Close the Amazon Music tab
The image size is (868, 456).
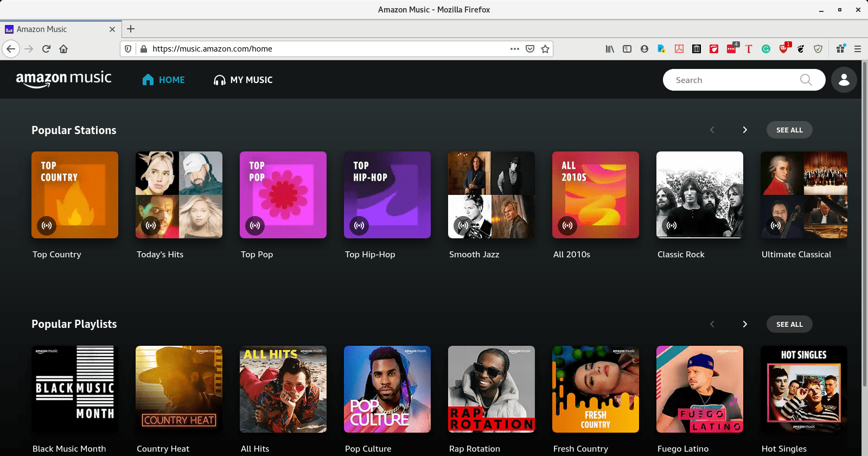(x=112, y=29)
